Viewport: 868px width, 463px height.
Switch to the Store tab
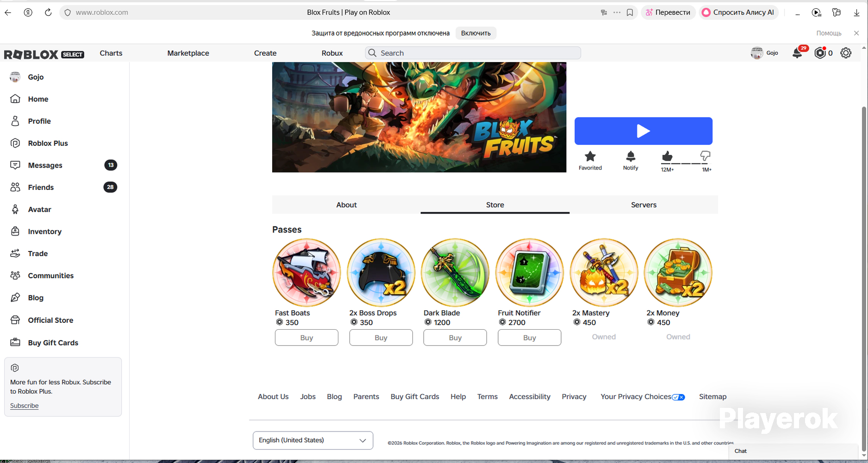[495, 205]
